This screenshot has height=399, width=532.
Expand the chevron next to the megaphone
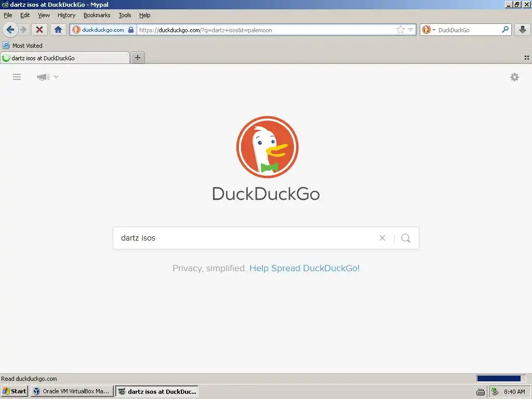coord(56,77)
